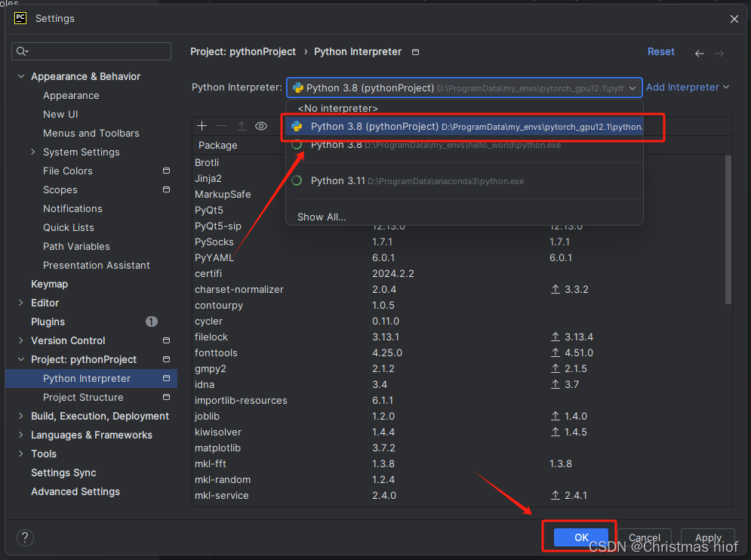This screenshot has width=751, height=560.
Task: Open Quick Lists settings page
Action: click(69, 227)
